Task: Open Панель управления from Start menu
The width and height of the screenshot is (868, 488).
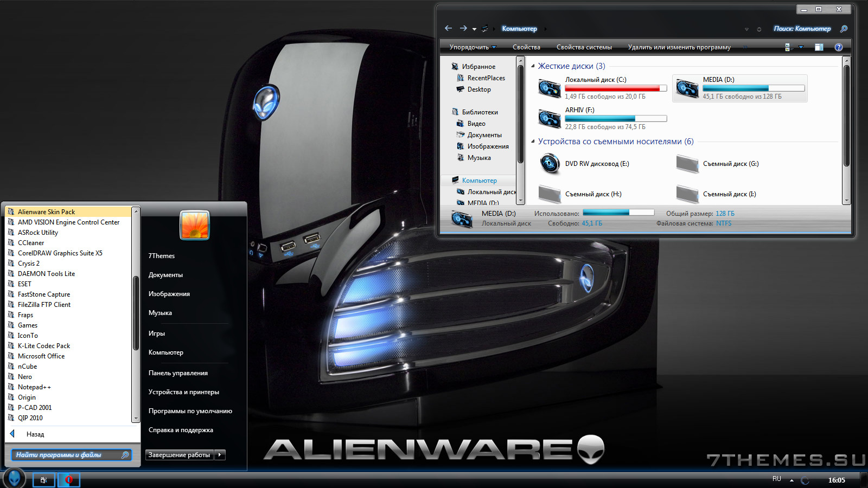Action: (178, 373)
